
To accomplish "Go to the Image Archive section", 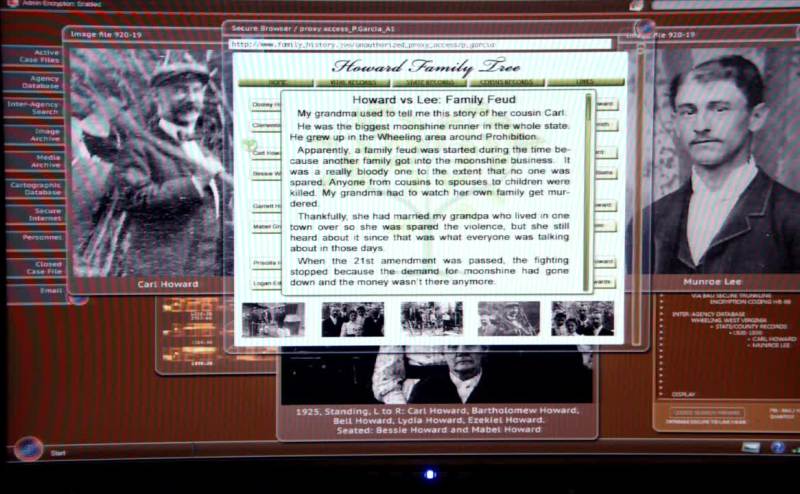I will 47,134.
